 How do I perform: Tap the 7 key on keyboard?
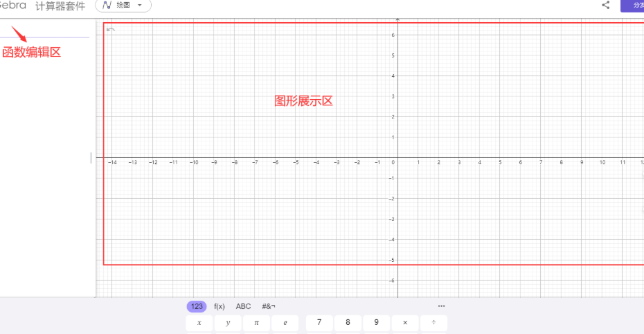[319, 323]
